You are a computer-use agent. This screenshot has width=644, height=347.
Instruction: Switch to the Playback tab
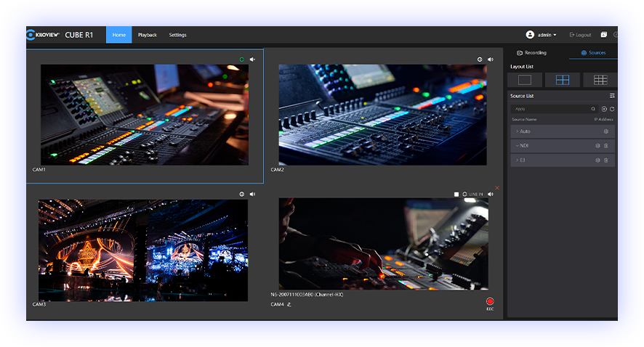click(x=148, y=35)
